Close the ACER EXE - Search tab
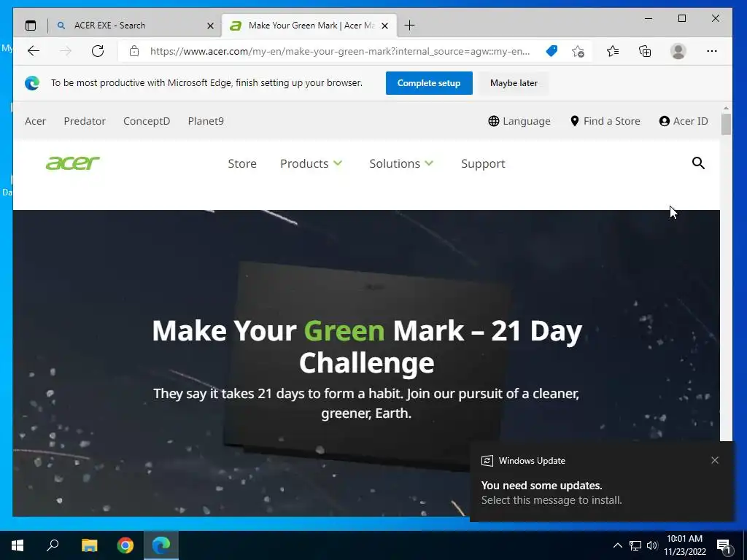This screenshot has height=560, width=747. 210,26
